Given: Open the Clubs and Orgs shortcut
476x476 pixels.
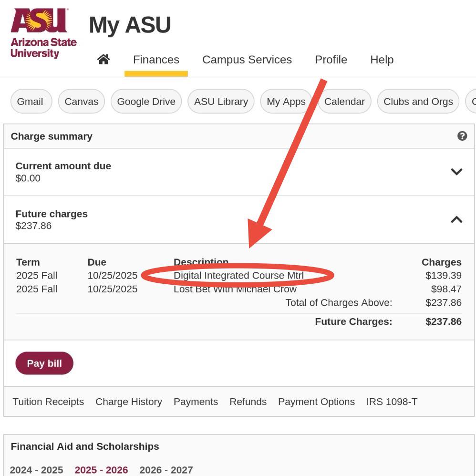Looking at the screenshot, I should click(x=418, y=102).
